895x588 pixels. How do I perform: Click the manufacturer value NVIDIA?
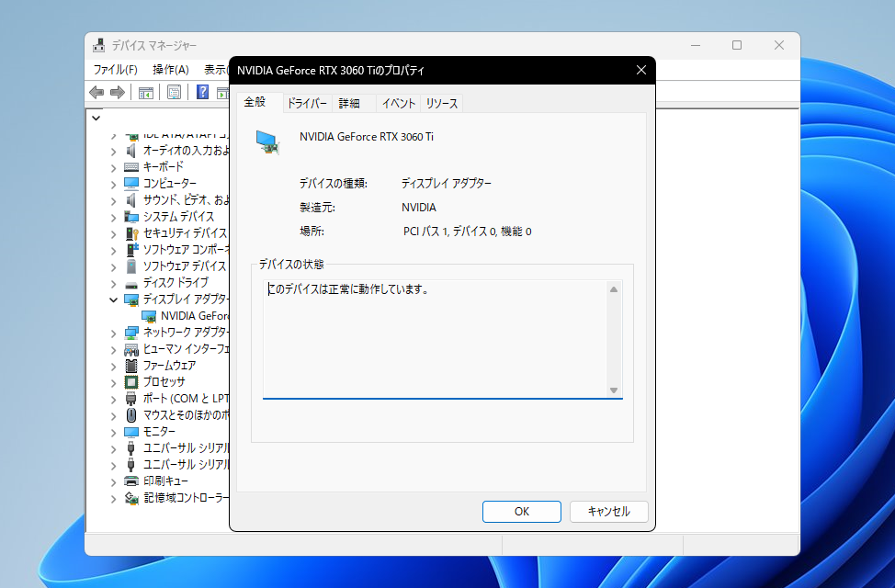419,208
